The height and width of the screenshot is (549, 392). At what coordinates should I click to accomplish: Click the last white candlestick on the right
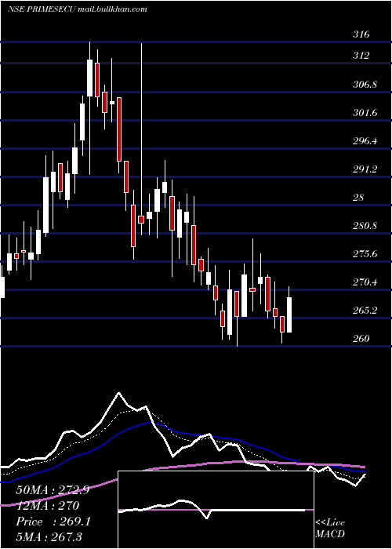coord(289,314)
